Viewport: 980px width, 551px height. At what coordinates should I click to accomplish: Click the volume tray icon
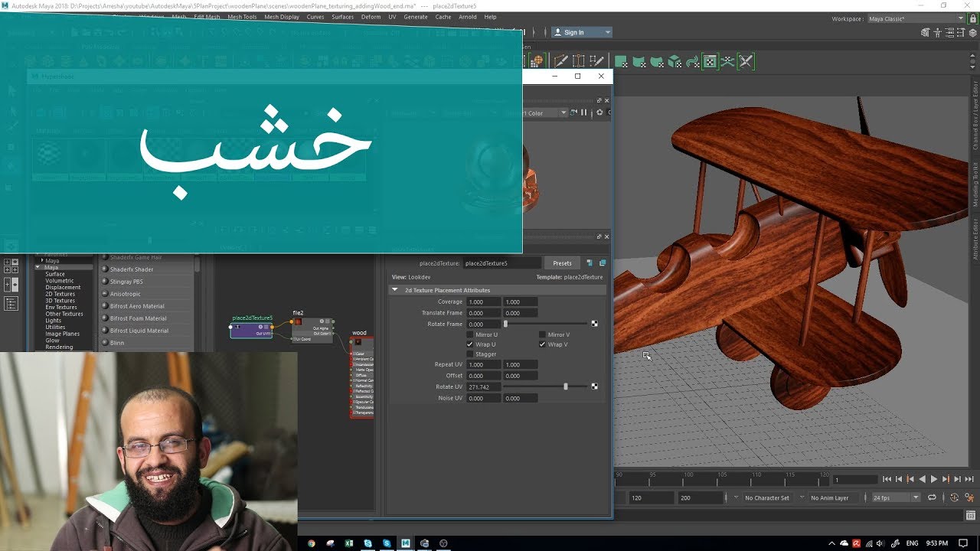tap(881, 543)
